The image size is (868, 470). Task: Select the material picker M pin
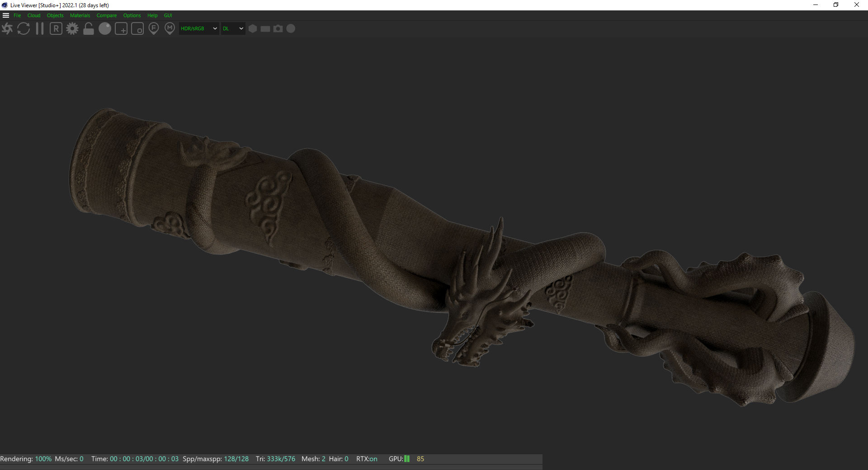click(x=170, y=29)
